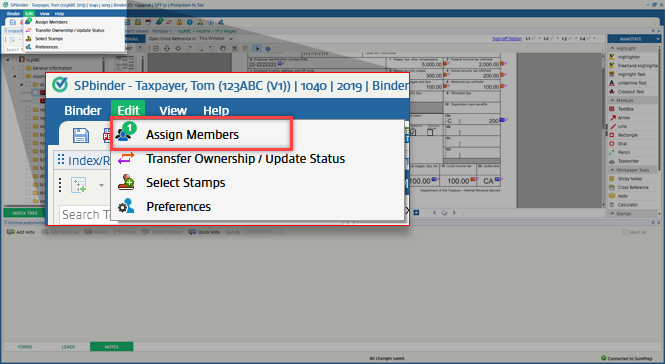Select the Underline Text tool
665x364 pixels.
click(x=632, y=83)
